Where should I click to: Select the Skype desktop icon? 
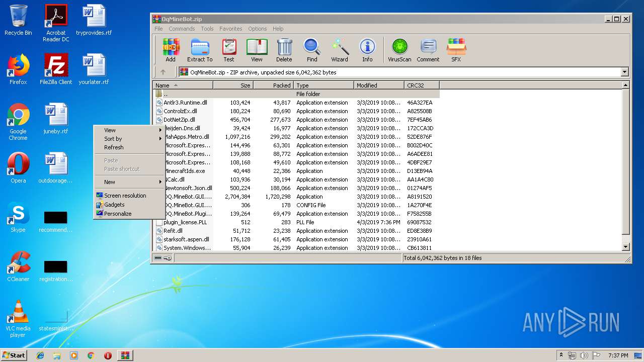18,217
